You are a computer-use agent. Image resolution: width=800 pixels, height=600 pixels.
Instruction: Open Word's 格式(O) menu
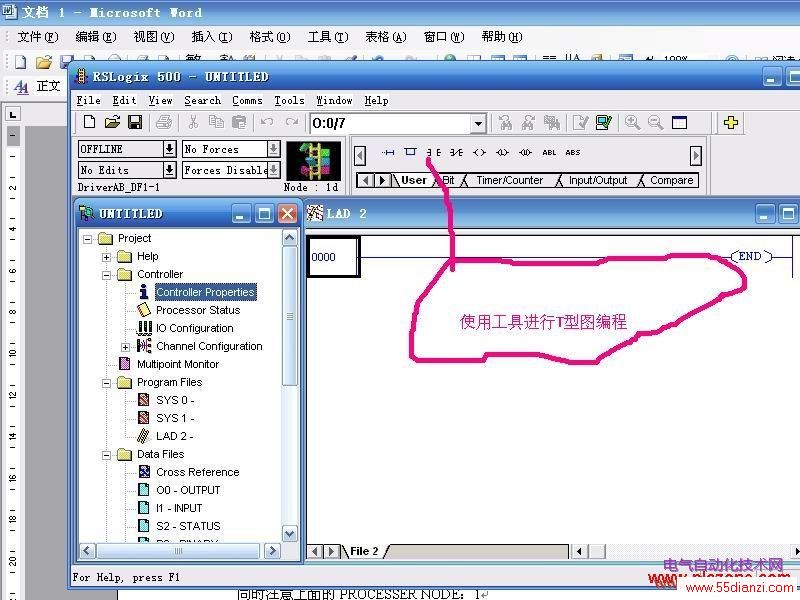pyautogui.click(x=270, y=37)
